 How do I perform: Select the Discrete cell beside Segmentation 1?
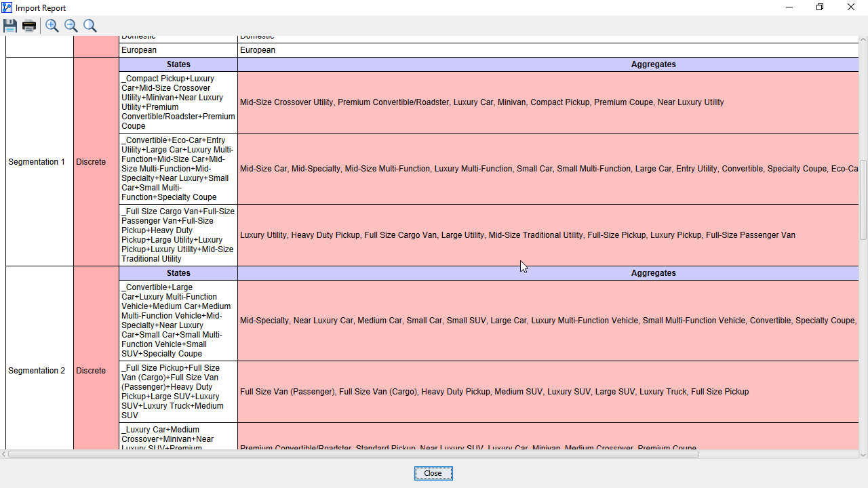[x=91, y=162]
